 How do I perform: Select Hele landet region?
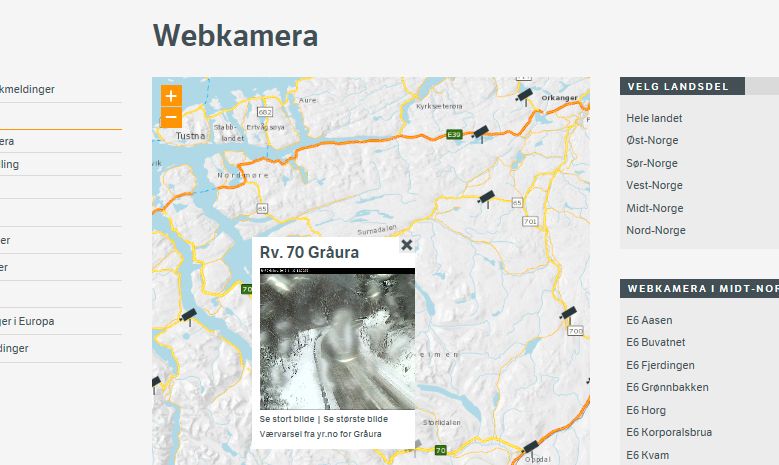coord(654,118)
